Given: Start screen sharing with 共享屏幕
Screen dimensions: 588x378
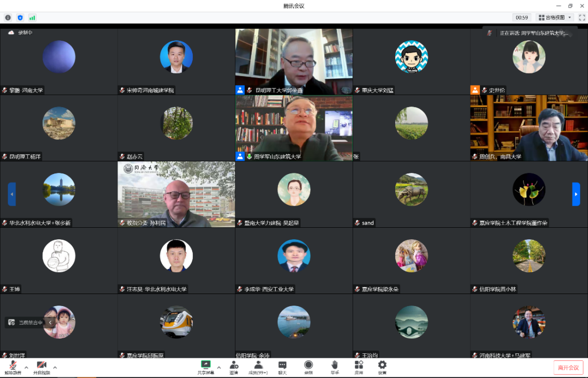Looking at the screenshot, I should [205, 367].
